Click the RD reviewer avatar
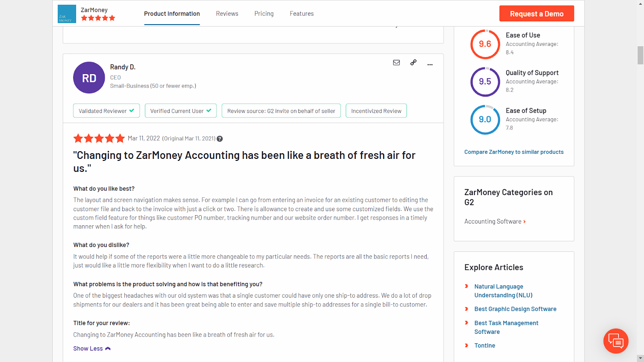The height and width of the screenshot is (362, 644). pyautogui.click(x=89, y=78)
